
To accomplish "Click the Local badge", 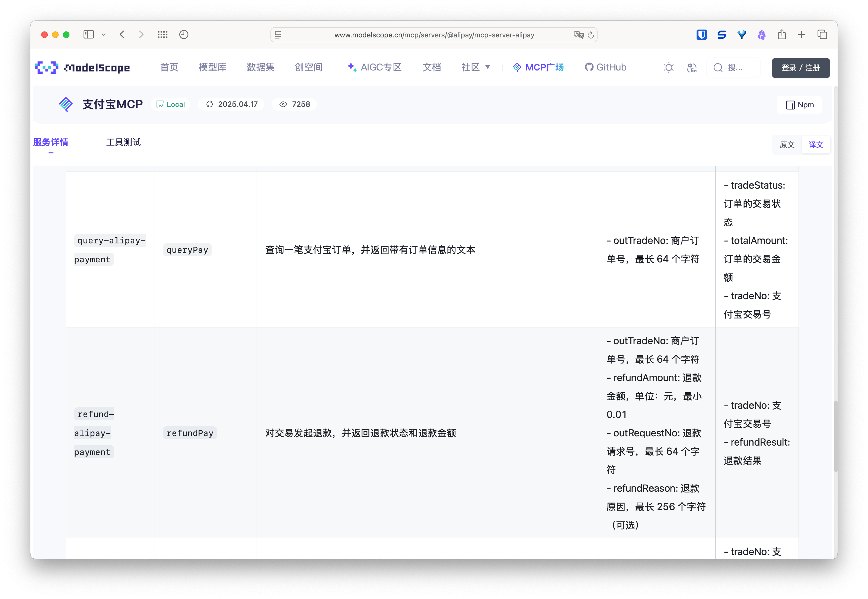I will pos(170,104).
